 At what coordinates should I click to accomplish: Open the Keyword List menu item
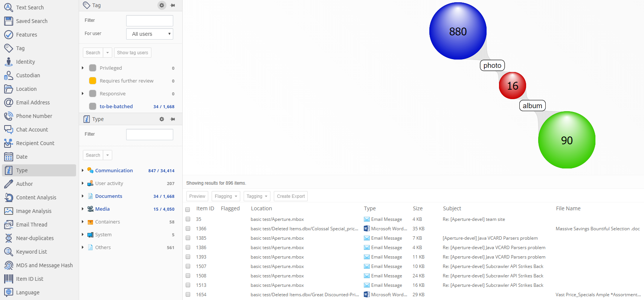coord(32,252)
